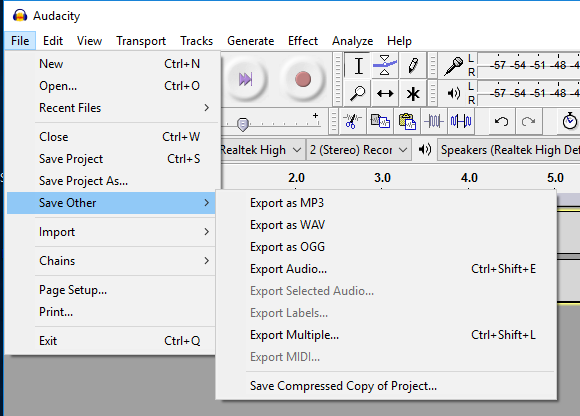
Task: Select the Time Shift tool
Action: pos(385,93)
